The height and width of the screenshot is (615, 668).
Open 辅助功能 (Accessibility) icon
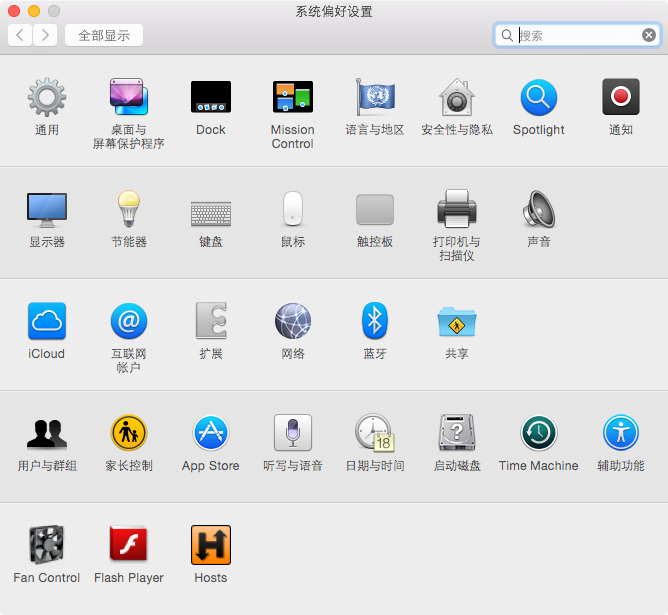pyautogui.click(x=621, y=433)
